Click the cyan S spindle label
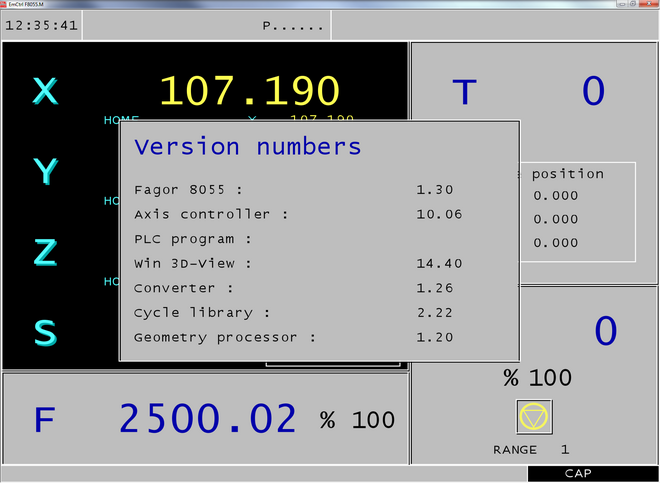The height and width of the screenshot is (483, 660). (x=46, y=332)
